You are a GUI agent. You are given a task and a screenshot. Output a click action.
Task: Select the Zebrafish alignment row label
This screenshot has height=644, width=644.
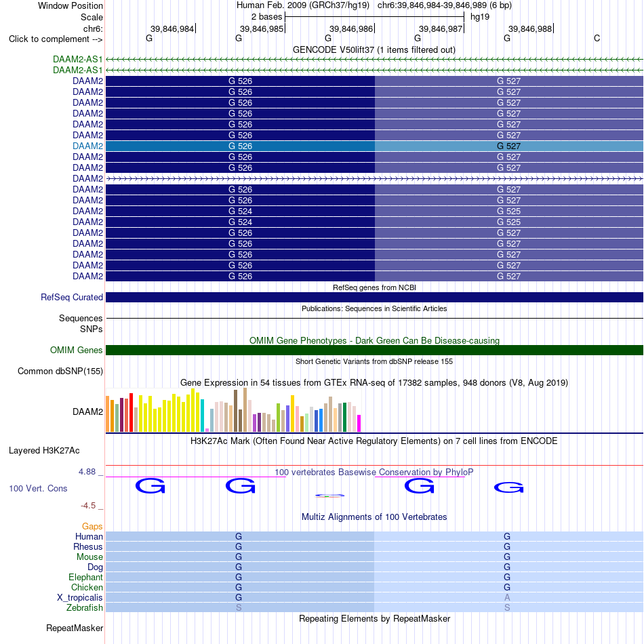(85, 607)
